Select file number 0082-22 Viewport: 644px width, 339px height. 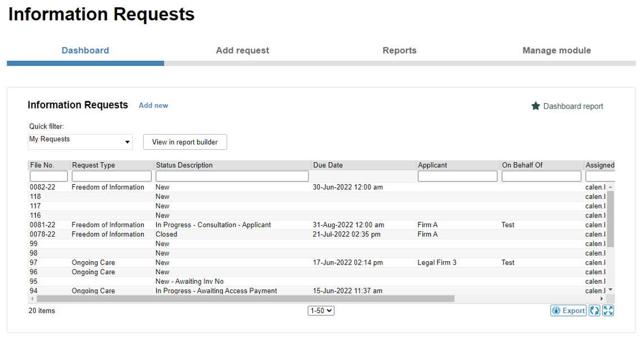point(42,187)
